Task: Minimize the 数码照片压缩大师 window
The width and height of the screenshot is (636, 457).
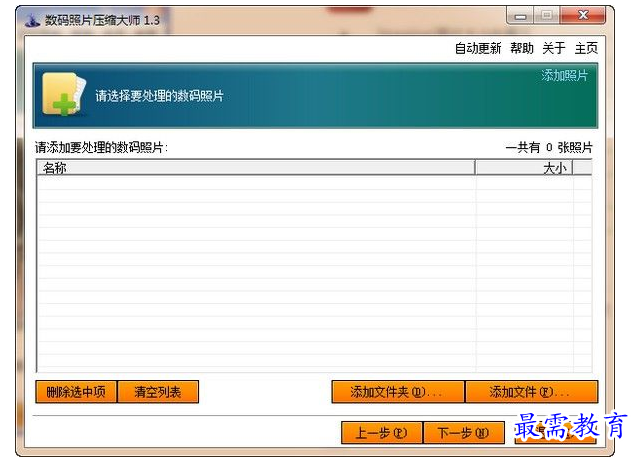Action: (x=520, y=16)
